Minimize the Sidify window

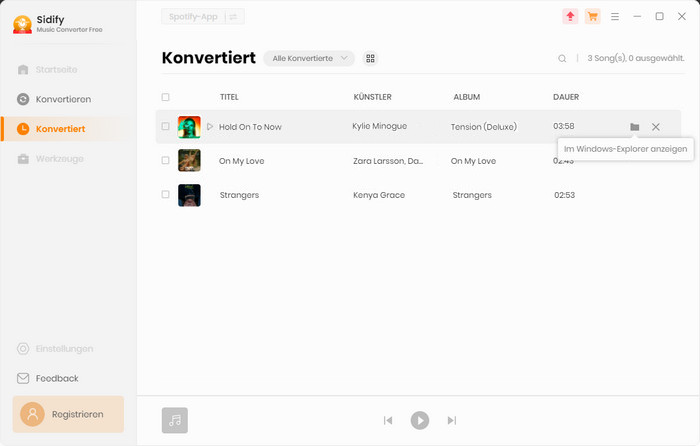[x=637, y=17]
